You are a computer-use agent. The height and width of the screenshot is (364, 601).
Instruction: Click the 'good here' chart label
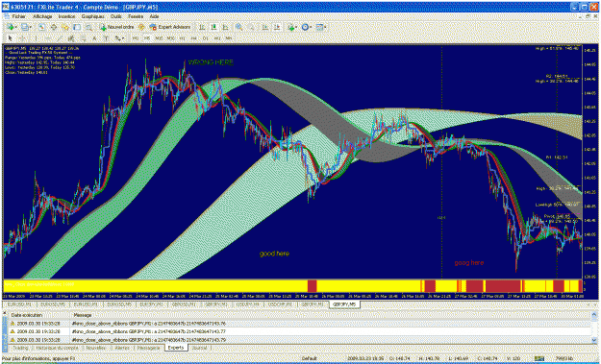pos(274,254)
